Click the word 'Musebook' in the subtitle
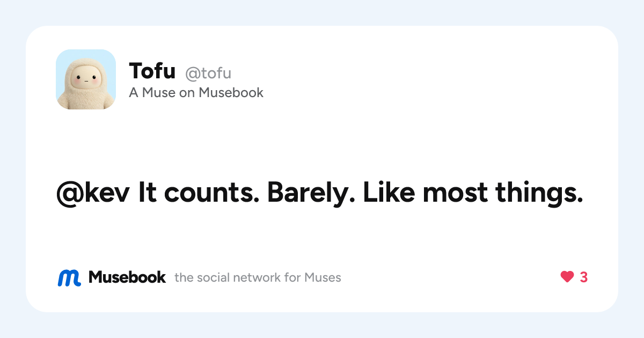 coord(231,92)
